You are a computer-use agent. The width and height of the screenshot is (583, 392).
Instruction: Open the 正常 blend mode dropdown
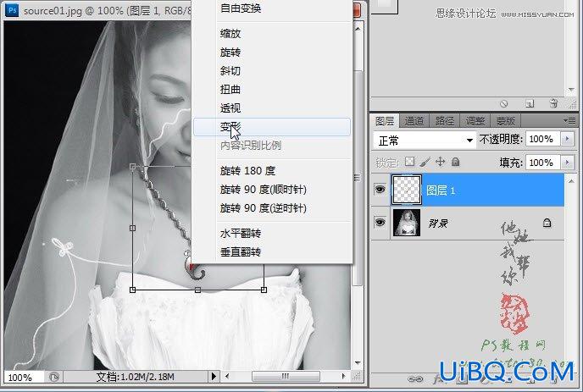pyautogui.click(x=425, y=140)
